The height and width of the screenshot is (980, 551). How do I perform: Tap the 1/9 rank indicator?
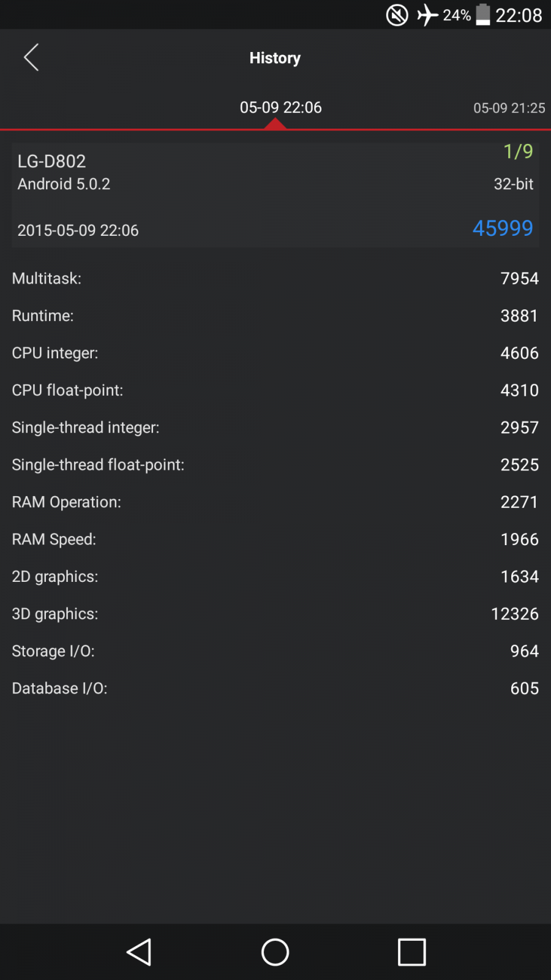518,151
